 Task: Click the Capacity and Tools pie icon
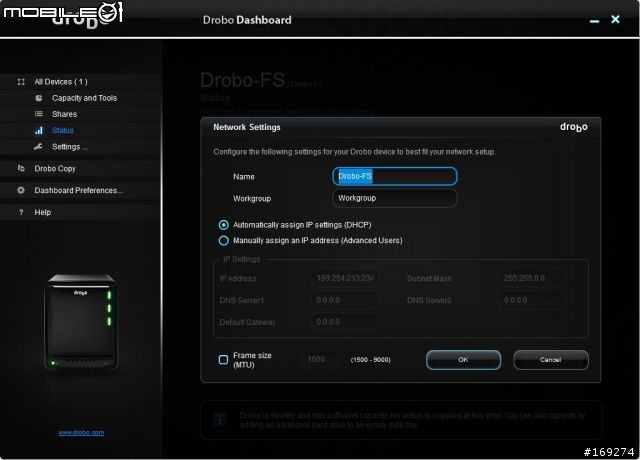tap(39, 98)
